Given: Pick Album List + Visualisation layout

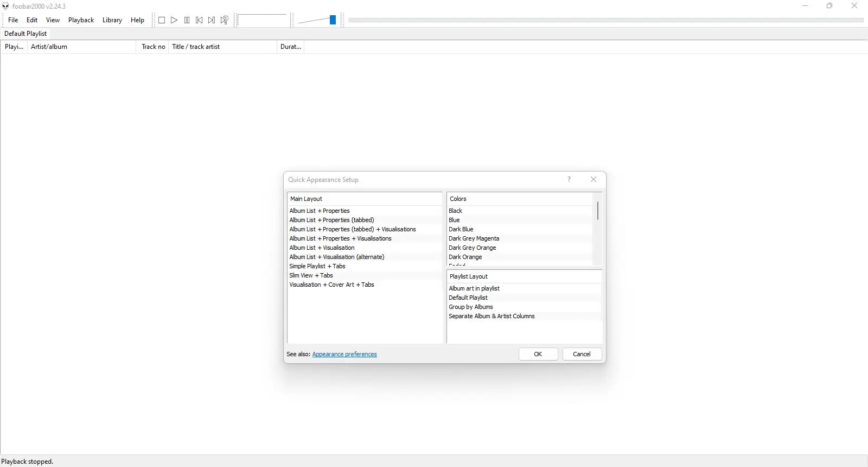Looking at the screenshot, I should tap(365, 248).
